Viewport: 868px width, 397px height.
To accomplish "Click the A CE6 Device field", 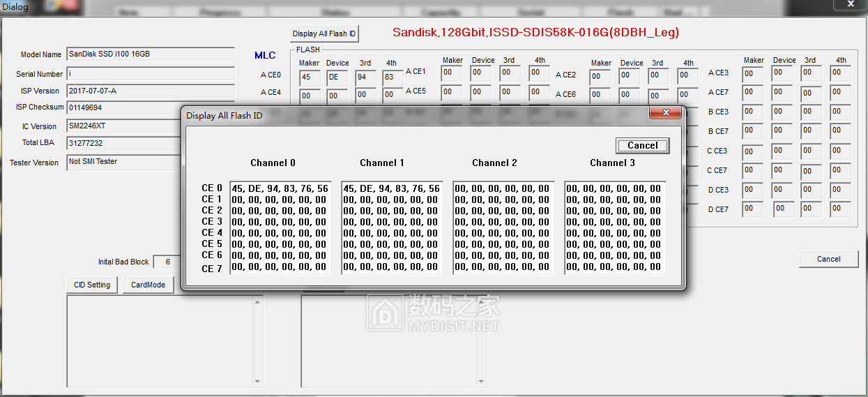I will pos(630,94).
